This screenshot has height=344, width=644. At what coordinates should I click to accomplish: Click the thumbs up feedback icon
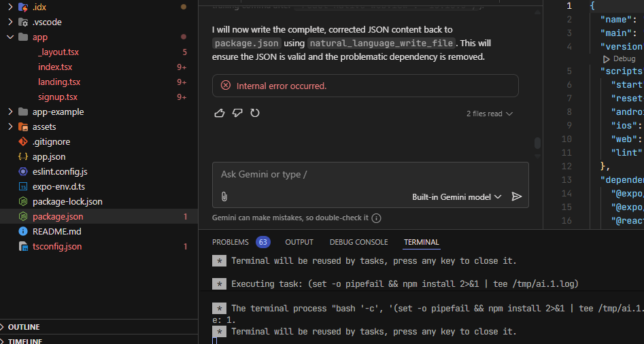pyautogui.click(x=220, y=113)
